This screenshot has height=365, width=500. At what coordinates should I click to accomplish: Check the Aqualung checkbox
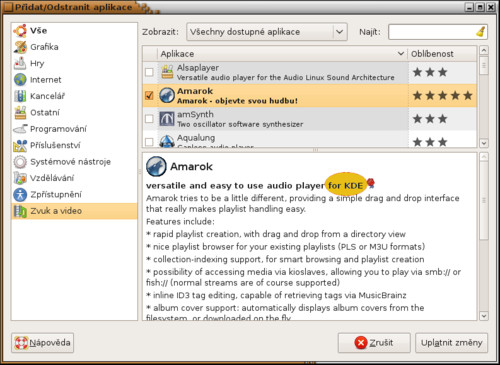coord(149,142)
